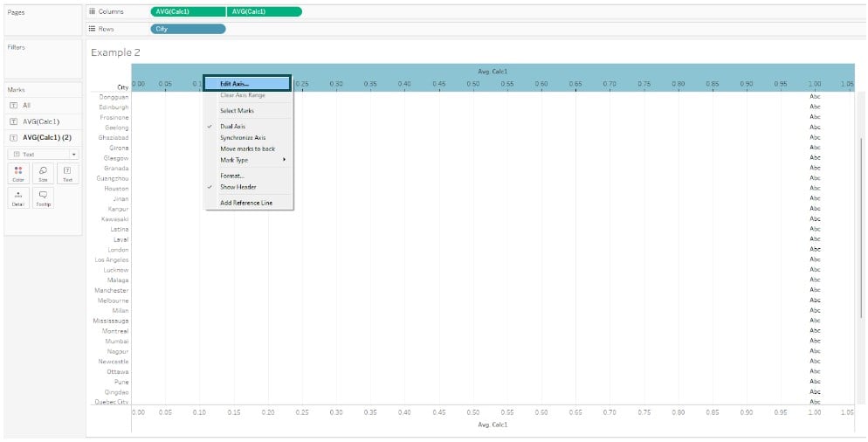Click the 1.00 tick on top axis
This screenshot has height=442, width=868.
click(815, 84)
